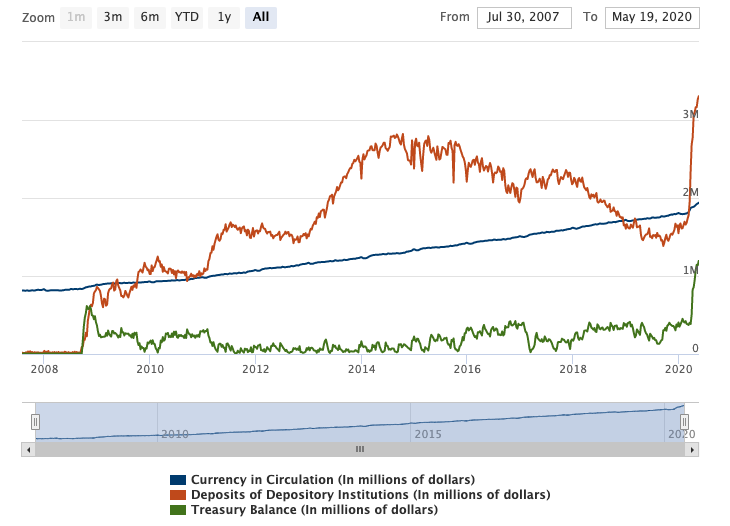The height and width of the screenshot is (526, 730).
Task: Click the navigator left range handle
Action: [35, 422]
